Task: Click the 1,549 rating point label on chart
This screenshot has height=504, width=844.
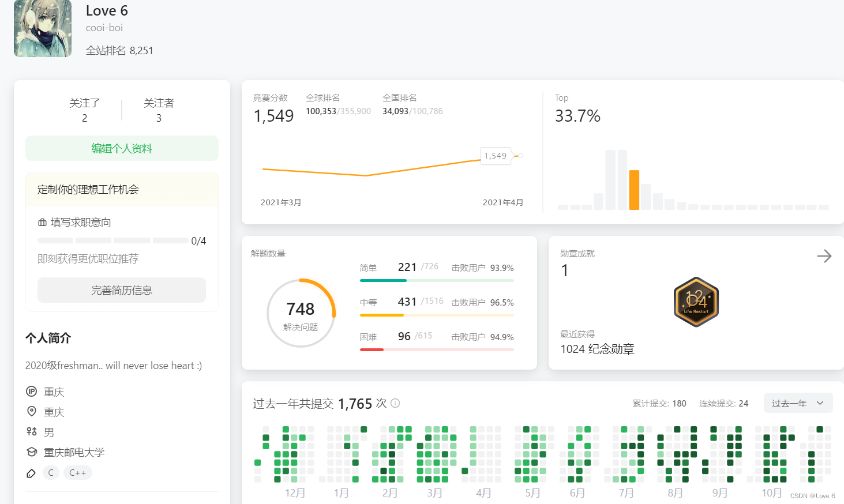Action: [496, 156]
